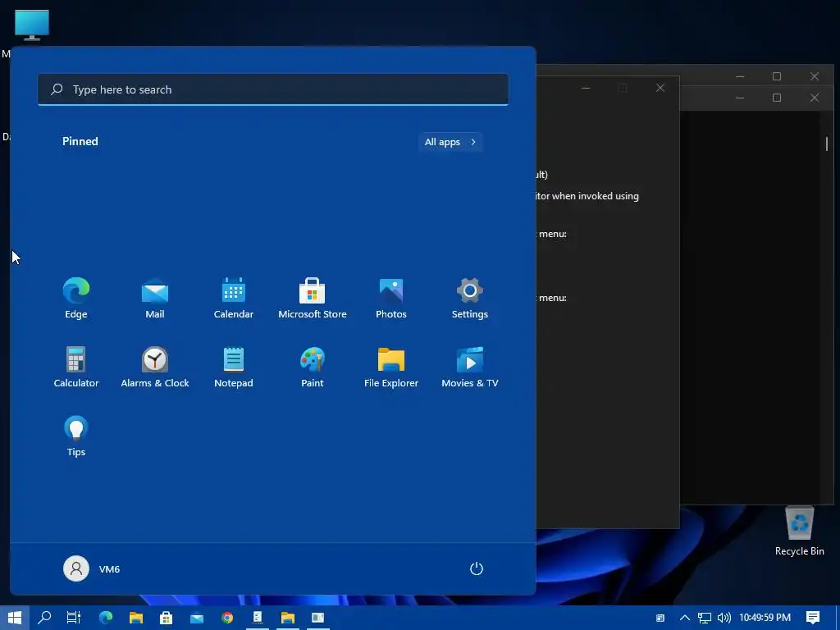The height and width of the screenshot is (630, 840).
Task: Launch Calendar from pinned apps
Action: coord(234,299)
